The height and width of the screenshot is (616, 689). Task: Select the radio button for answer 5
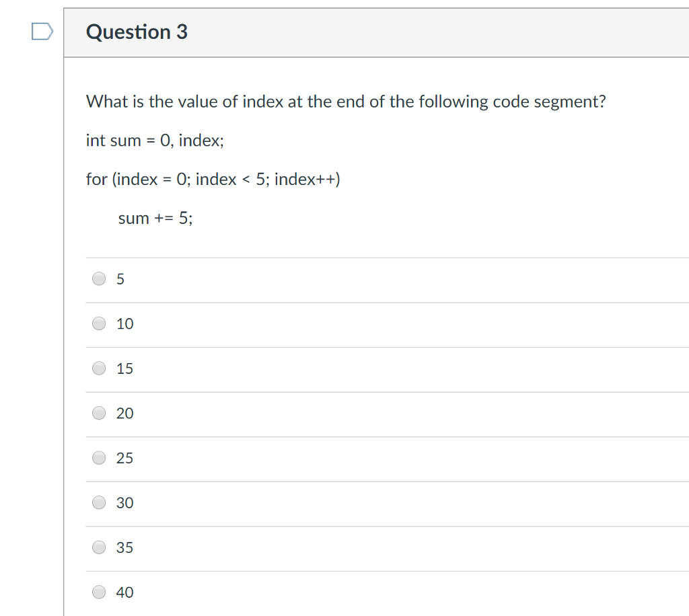coord(98,278)
